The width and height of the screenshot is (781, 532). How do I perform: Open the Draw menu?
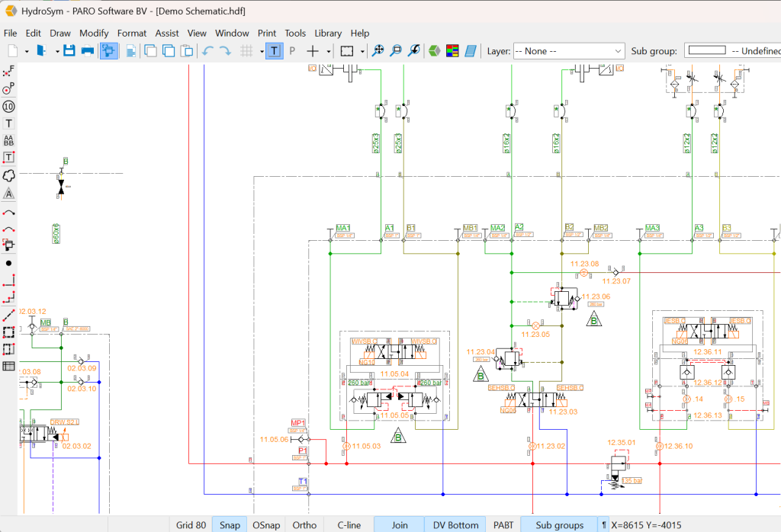(x=60, y=33)
